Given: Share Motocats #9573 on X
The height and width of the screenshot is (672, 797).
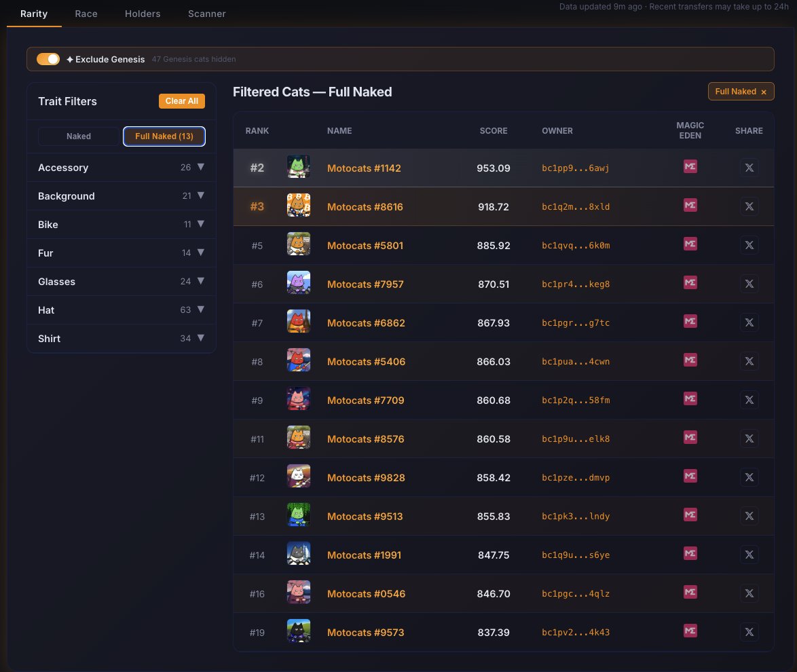Looking at the screenshot, I should pyautogui.click(x=749, y=632).
